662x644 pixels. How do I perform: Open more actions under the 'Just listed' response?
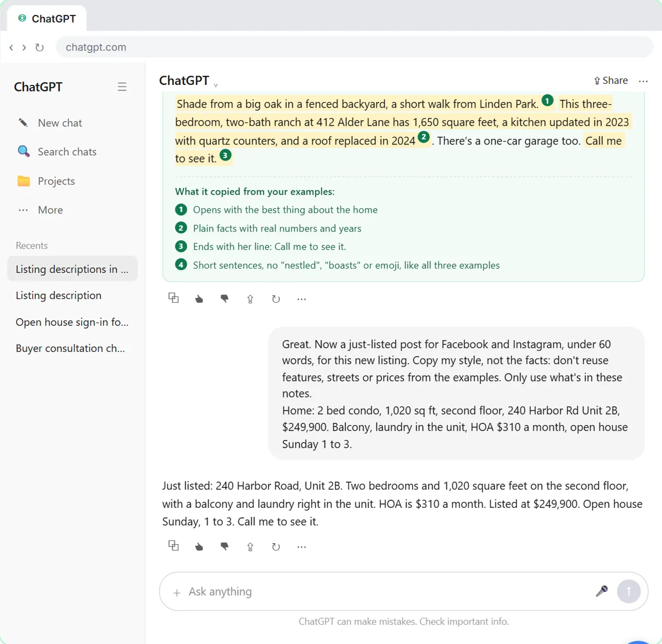point(301,546)
